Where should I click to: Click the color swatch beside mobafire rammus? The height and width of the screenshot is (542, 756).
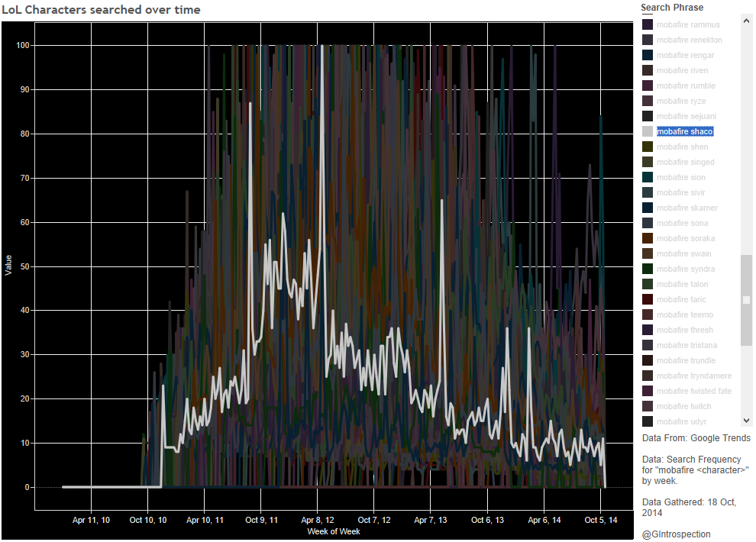coord(648,24)
